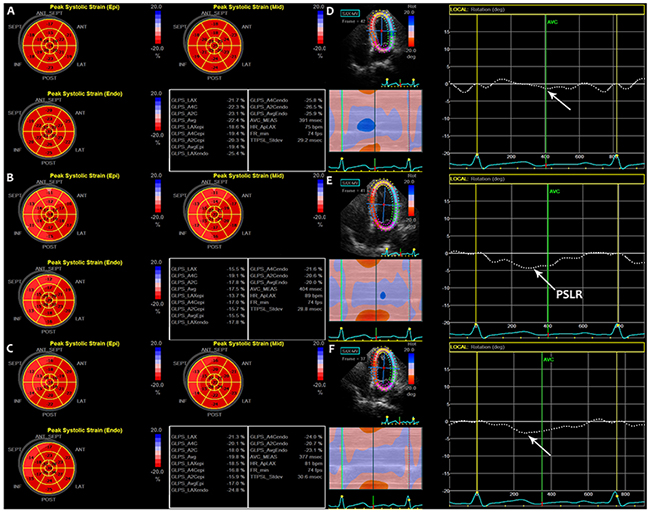
Task: Select the AVC marker in bottom rotation graph
Action: [x=546, y=358]
